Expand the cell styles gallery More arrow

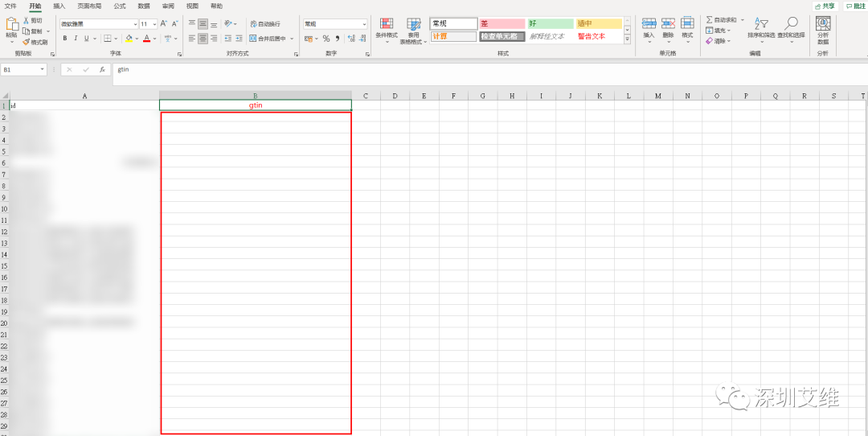627,39
